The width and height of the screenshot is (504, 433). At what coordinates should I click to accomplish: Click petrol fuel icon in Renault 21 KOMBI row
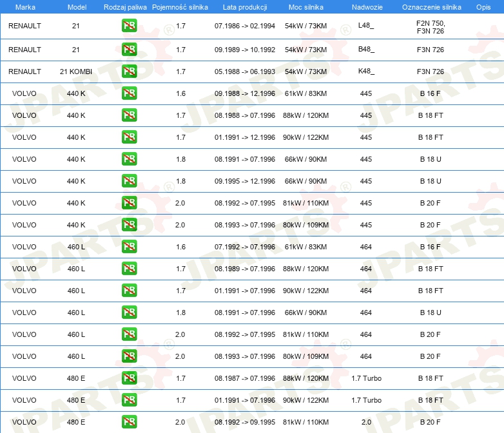tap(129, 72)
